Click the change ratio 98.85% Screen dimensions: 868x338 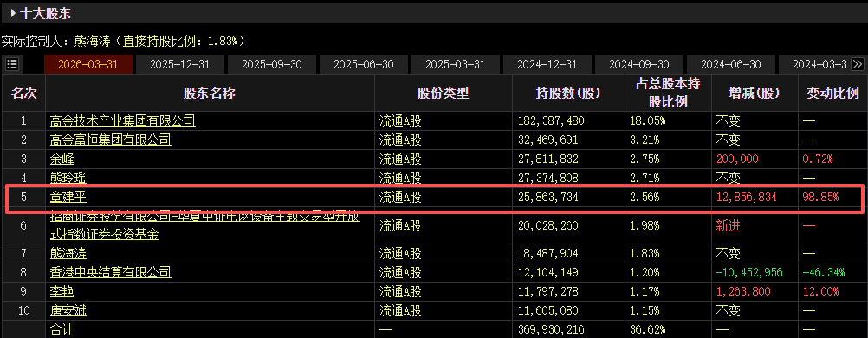[x=821, y=197]
